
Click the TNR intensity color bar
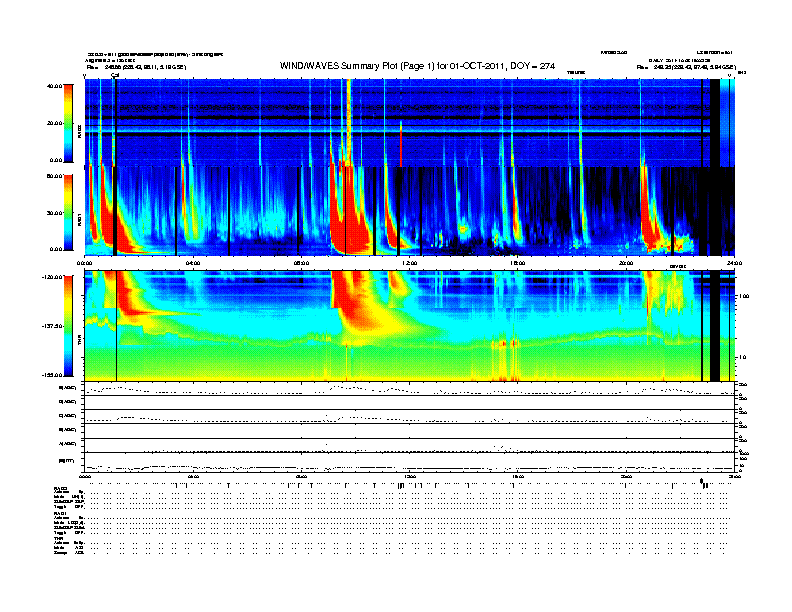[x=68, y=326]
